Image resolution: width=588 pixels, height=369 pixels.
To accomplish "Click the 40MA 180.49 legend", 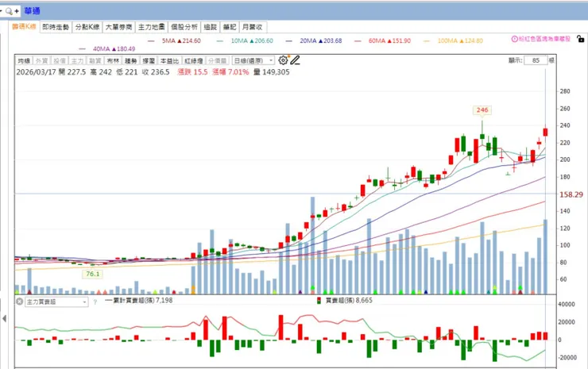I will click(107, 48).
